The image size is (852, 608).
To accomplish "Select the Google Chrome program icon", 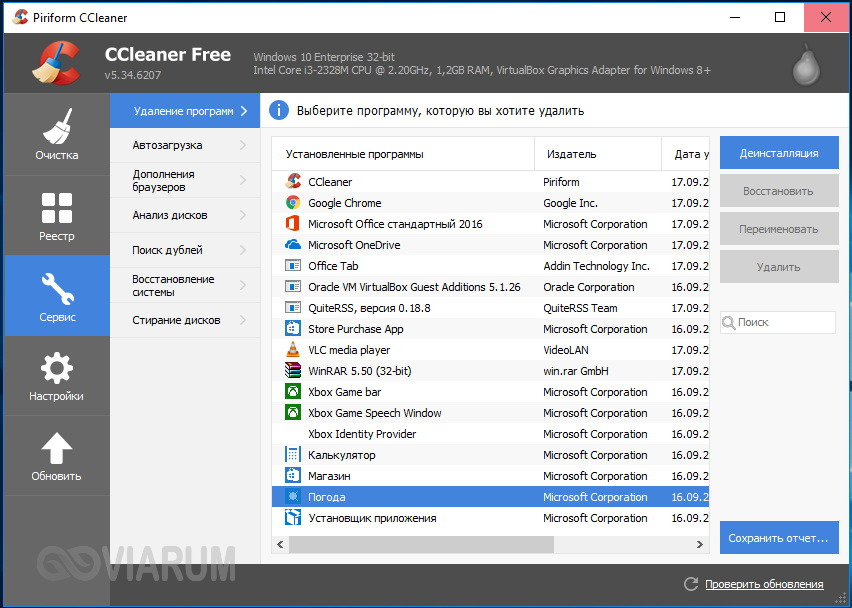I will (293, 203).
